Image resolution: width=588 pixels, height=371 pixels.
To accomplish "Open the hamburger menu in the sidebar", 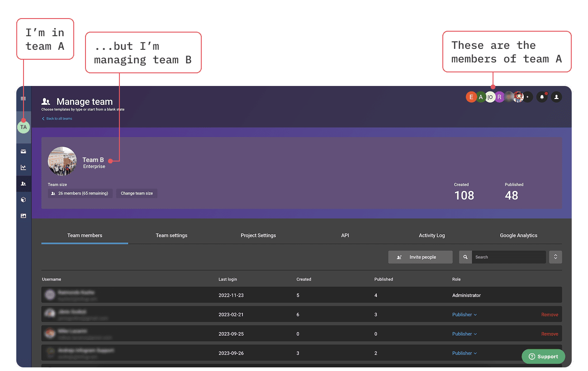I will pyautogui.click(x=24, y=99).
